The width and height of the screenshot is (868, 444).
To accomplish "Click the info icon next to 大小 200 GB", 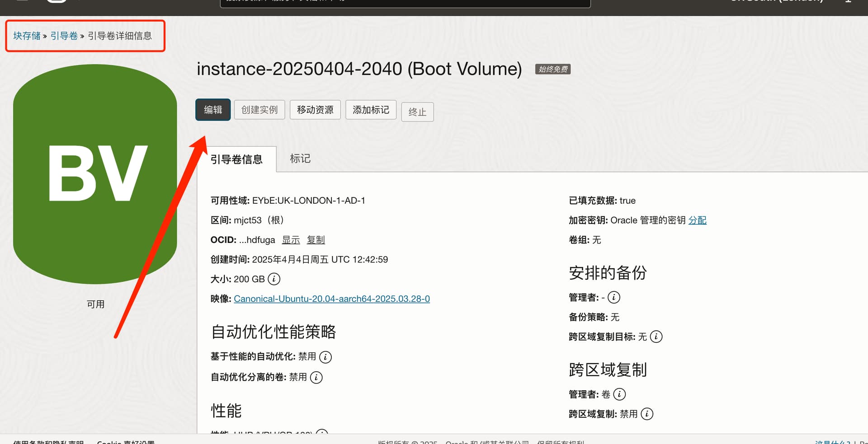I will coord(274,279).
